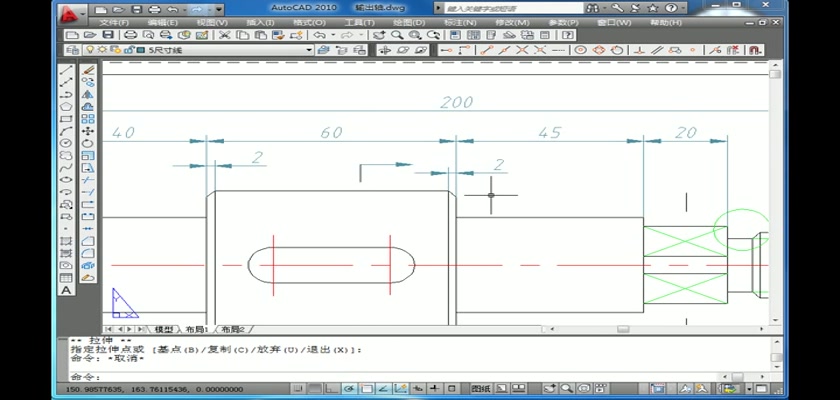
Task: Select the Circle draw tool
Action: click(66, 143)
